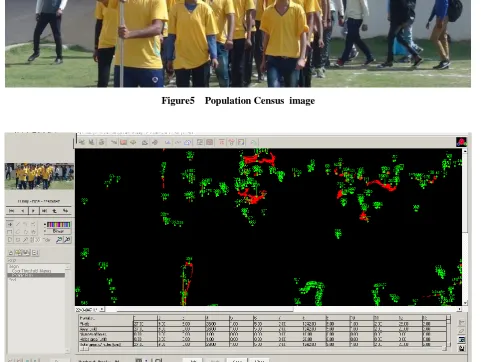Image resolution: width=481 pixels, height=362 pixels.
Task: Select the rectangle selection tool in the tool grid
Action: pyautogui.click(x=10, y=232)
